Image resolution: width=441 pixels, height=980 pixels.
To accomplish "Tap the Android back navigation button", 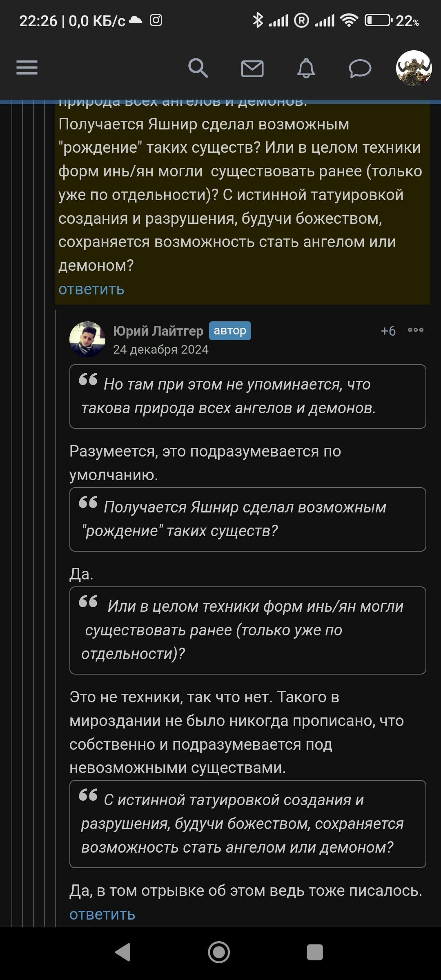I will pyautogui.click(x=122, y=952).
